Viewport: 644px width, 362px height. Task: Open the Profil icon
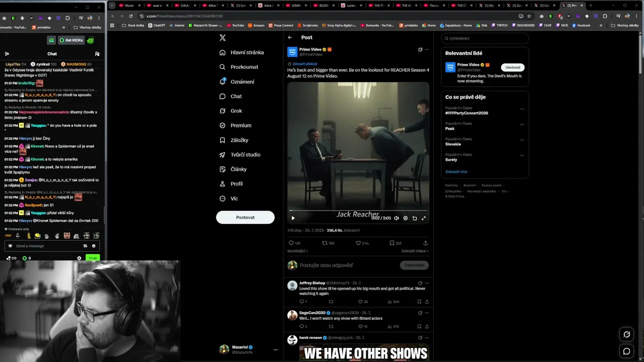pyautogui.click(x=222, y=184)
